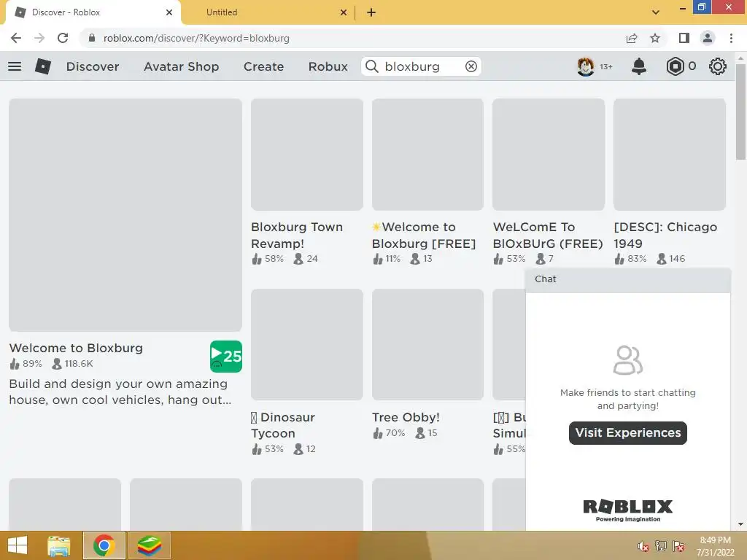747x560 pixels.
Task: Open Bloxburg Town Revamp! game
Action: pyautogui.click(x=297, y=236)
